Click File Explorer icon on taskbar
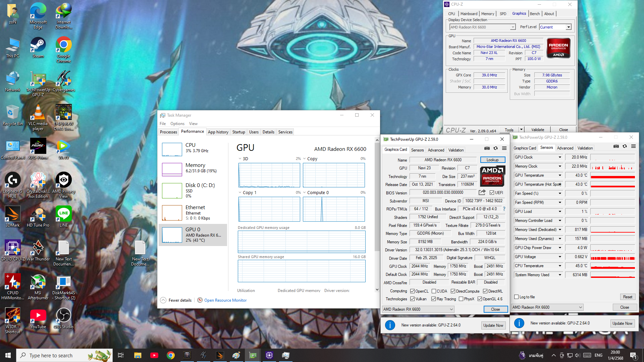Screen dimensions: 644x362 (x=138, y=355)
